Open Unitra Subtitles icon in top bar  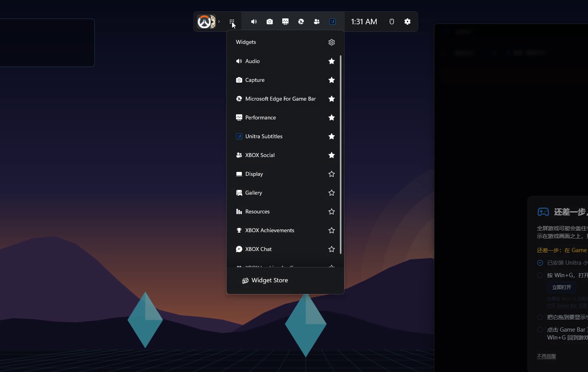(332, 22)
